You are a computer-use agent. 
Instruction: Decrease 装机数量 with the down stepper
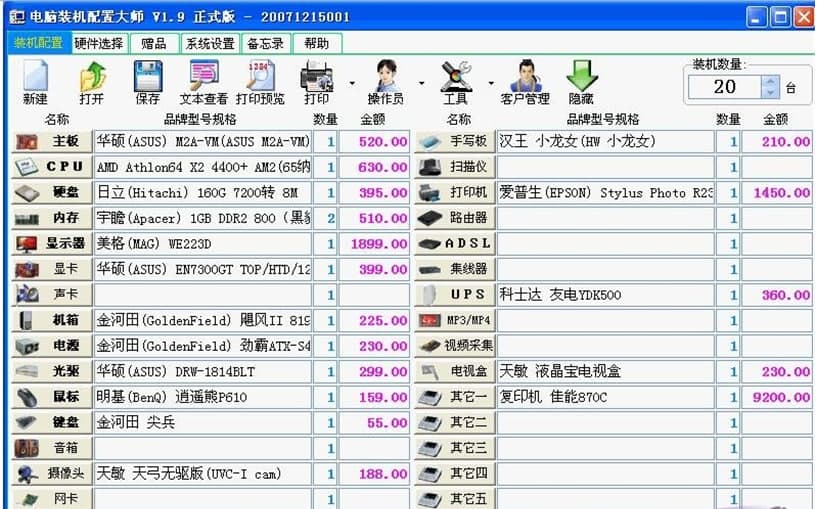point(770,92)
